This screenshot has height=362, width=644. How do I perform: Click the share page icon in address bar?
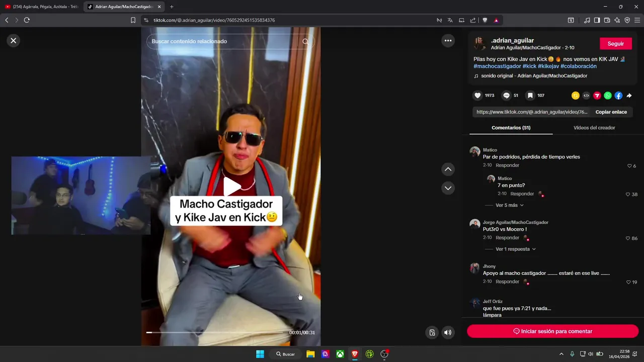coord(473,20)
